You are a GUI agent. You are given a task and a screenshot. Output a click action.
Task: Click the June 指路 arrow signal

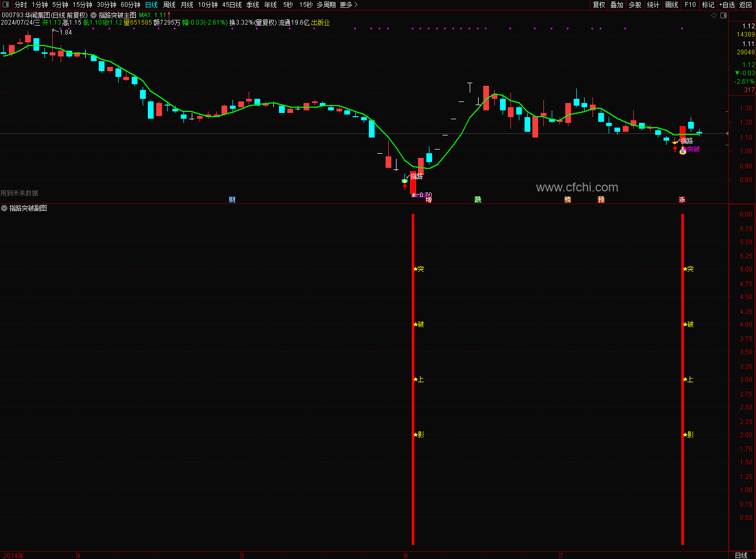pyautogui.click(x=404, y=186)
